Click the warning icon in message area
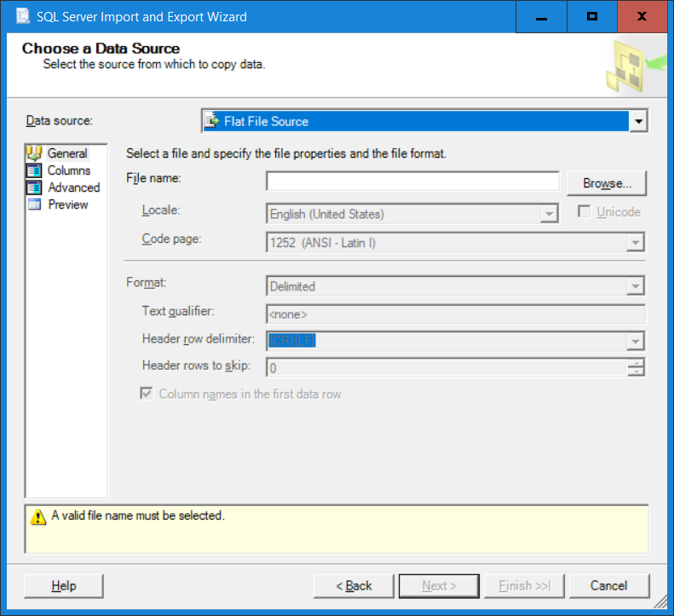 tap(37, 516)
